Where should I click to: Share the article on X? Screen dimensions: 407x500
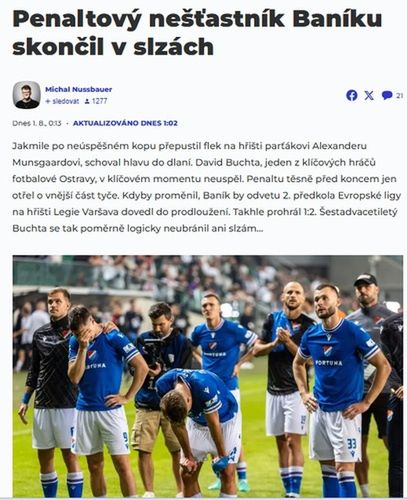pos(369,96)
